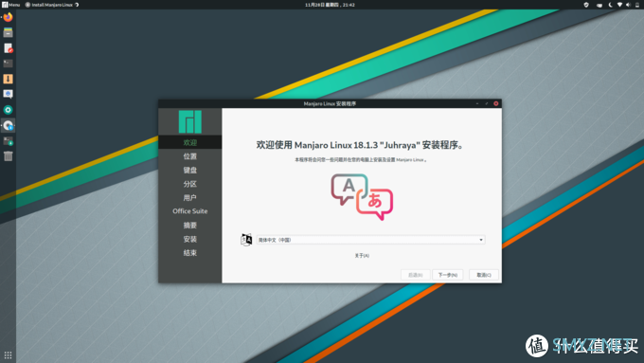Select the 用户 step in sidebar
The width and height of the screenshot is (644, 363).
click(x=189, y=198)
